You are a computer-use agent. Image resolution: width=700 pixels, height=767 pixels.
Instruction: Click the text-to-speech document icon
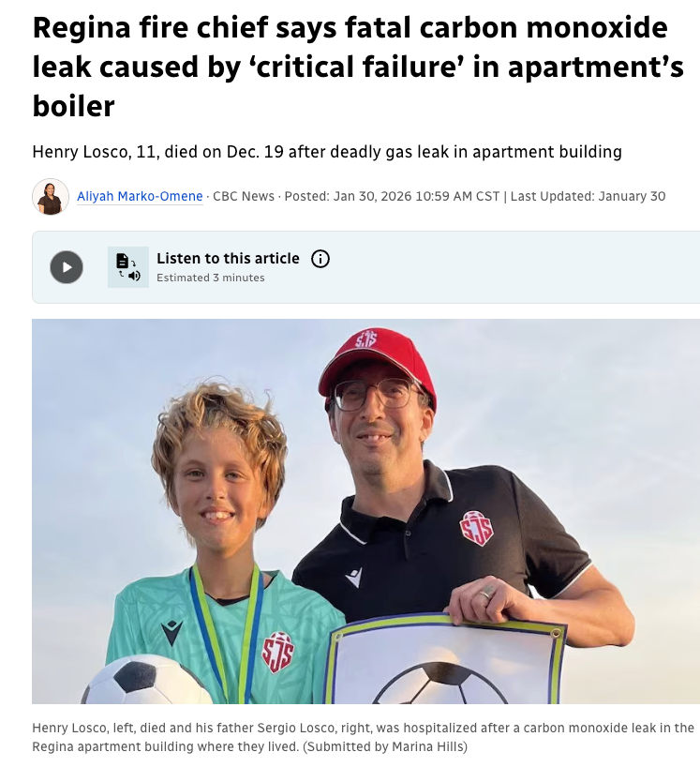tap(128, 267)
